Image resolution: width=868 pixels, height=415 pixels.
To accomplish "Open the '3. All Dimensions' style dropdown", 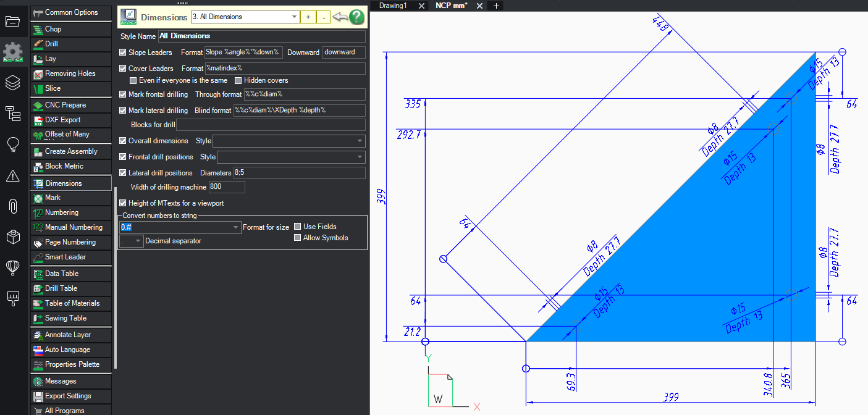I will (x=245, y=17).
